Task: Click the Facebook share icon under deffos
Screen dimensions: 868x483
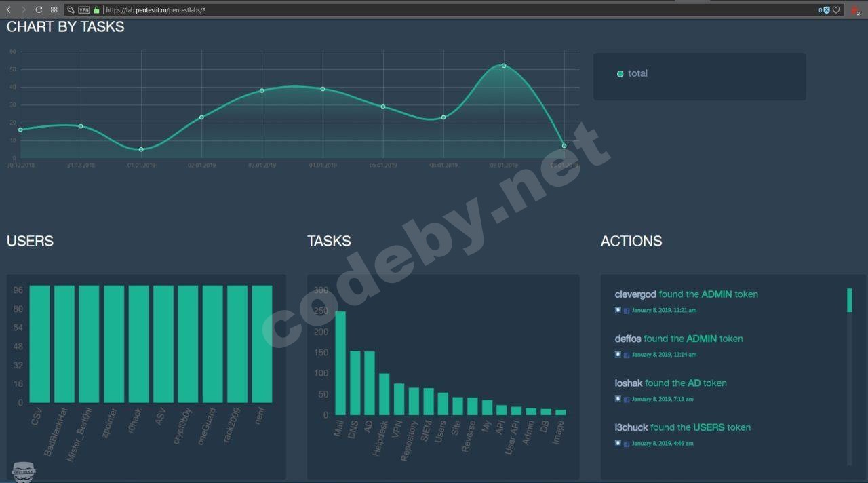Action: pyautogui.click(x=627, y=354)
